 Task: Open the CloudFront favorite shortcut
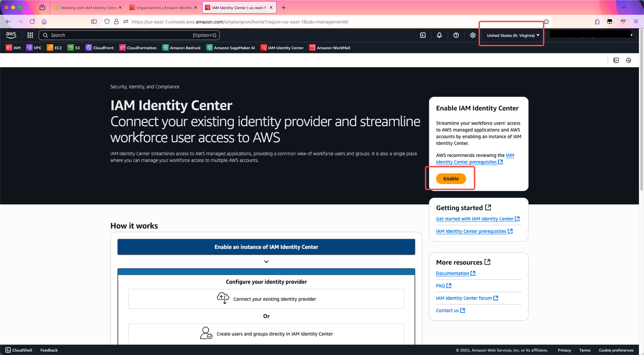(x=99, y=48)
